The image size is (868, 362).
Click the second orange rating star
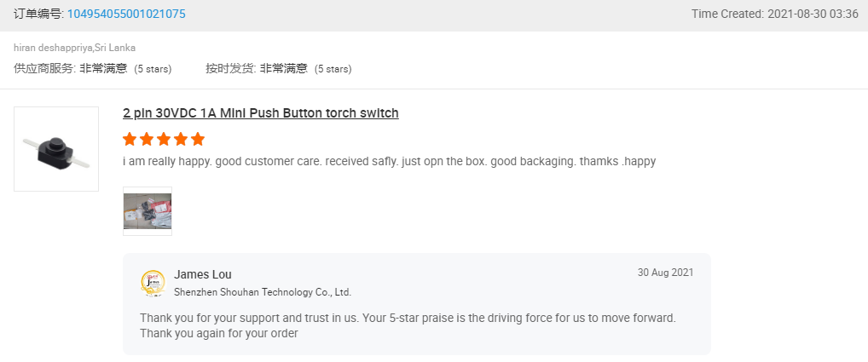tap(147, 139)
